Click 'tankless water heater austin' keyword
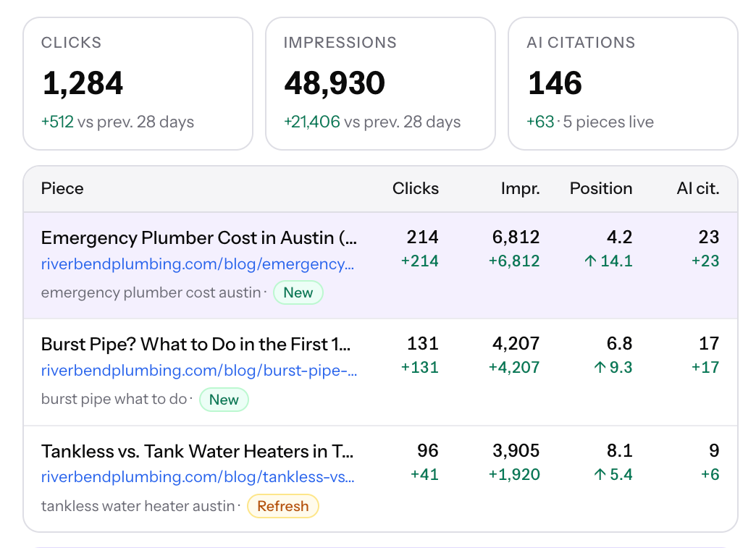The height and width of the screenshot is (548, 756). [x=138, y=506]
